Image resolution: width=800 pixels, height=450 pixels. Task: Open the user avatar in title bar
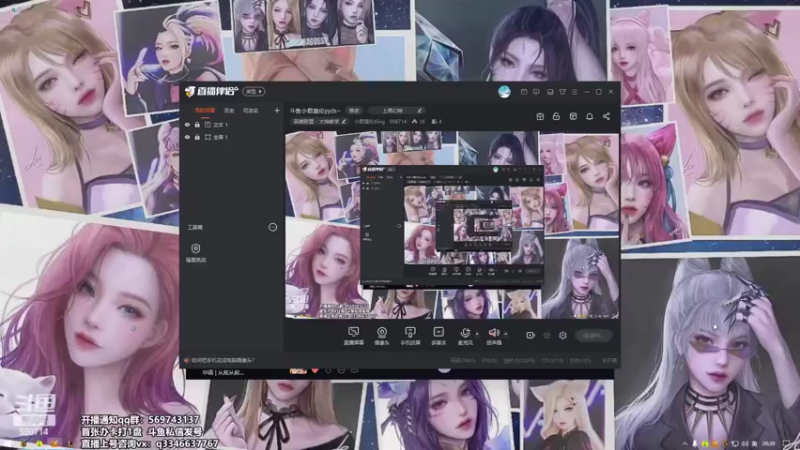pyautogui.click(x=504, y=91)
